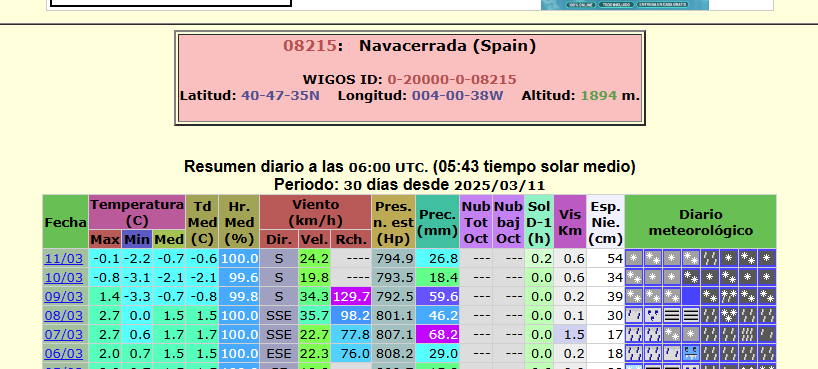Click the latitude value 40-47-35N

[x=281, y=96]
